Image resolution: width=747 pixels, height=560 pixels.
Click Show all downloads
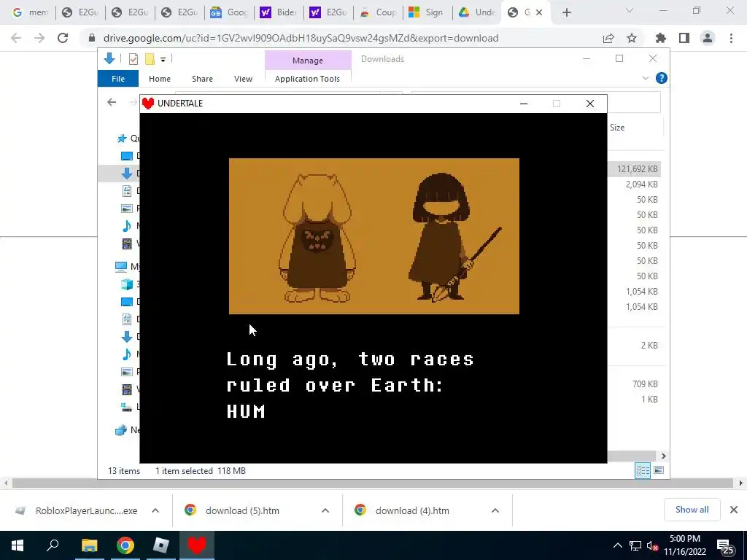[692, 510]
